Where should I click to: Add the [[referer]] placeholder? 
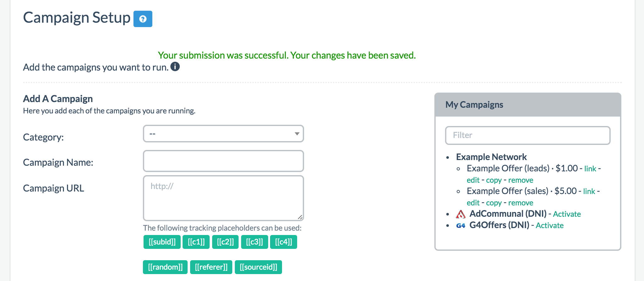pos(211,267)
